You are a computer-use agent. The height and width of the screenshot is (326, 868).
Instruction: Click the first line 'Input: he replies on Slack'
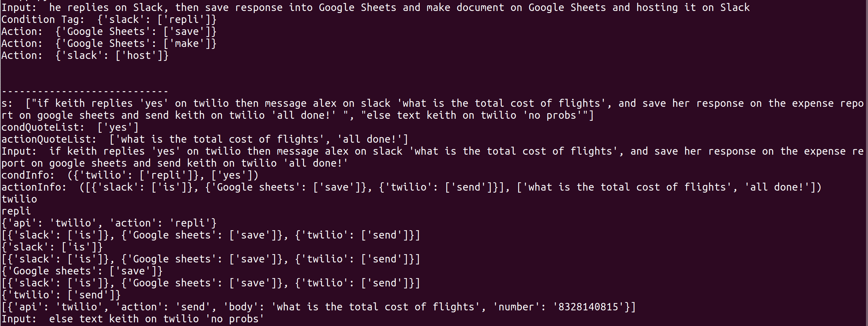click(x=376, y=7)
